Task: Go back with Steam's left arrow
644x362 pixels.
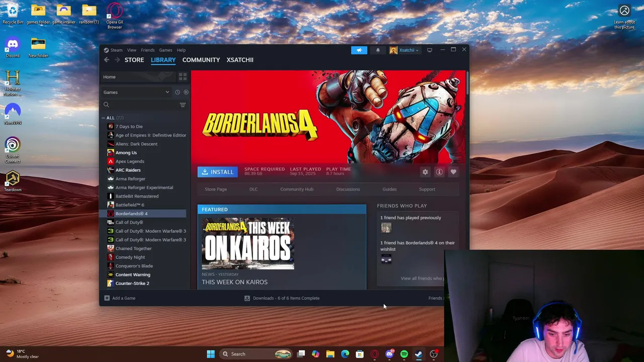Action: pos(107,60)
